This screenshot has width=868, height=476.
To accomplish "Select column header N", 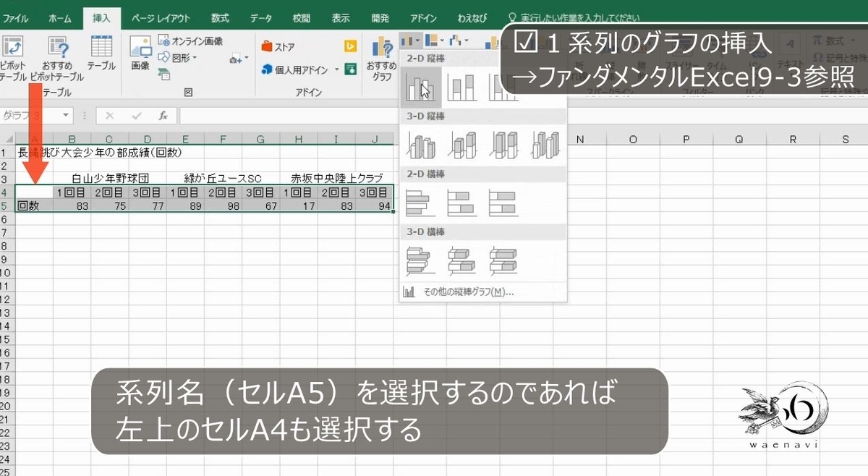I will 580,139.
